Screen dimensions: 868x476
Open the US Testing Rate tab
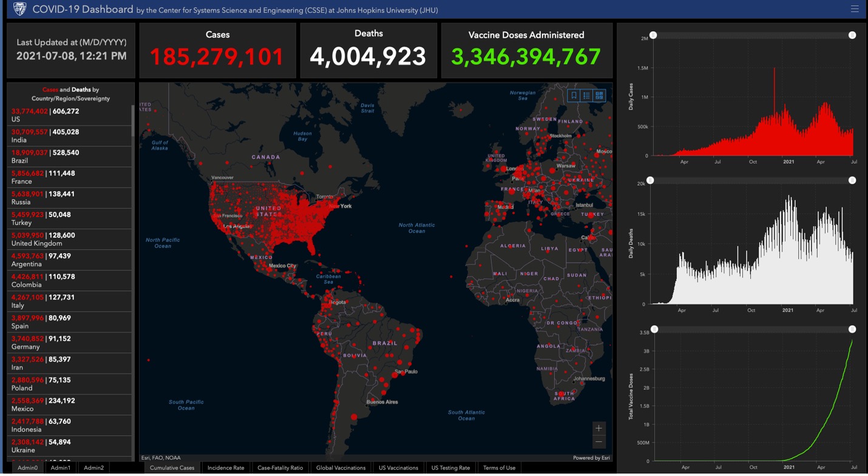pyautogui.click(x=450, y=468)
